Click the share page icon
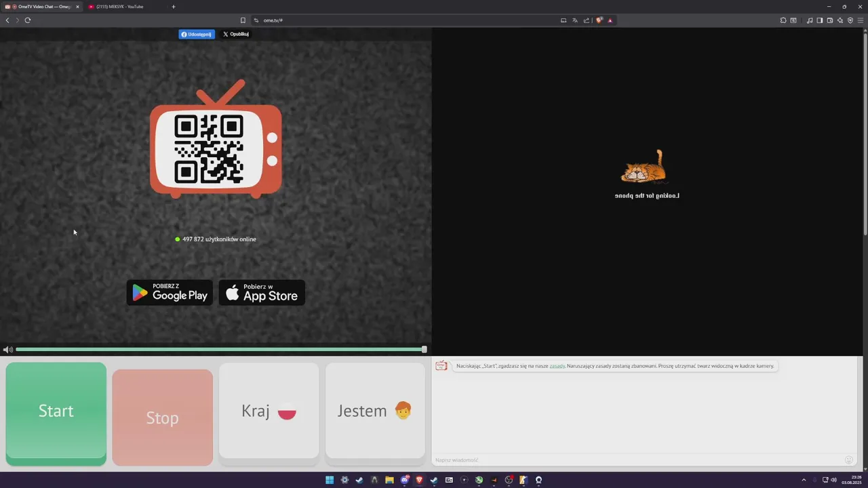Screen dimensions: 868x488 point(587,20)
